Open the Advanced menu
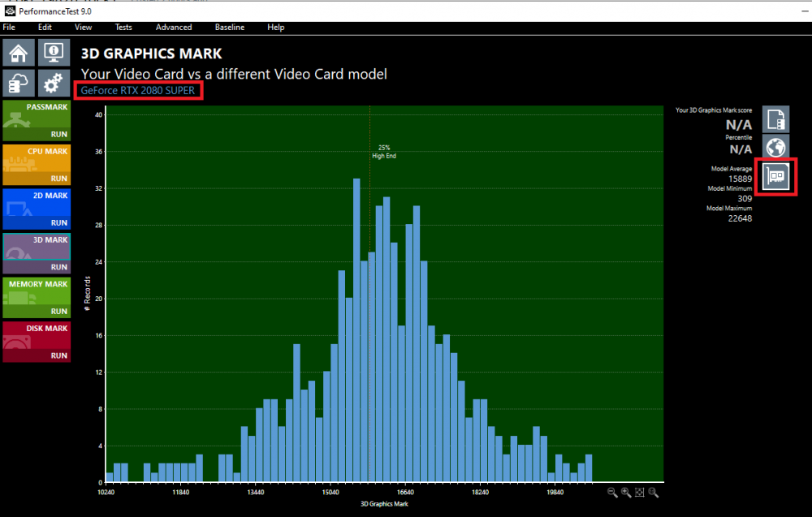The height and width of the screenshot is (517, 812). coord(174,28)
